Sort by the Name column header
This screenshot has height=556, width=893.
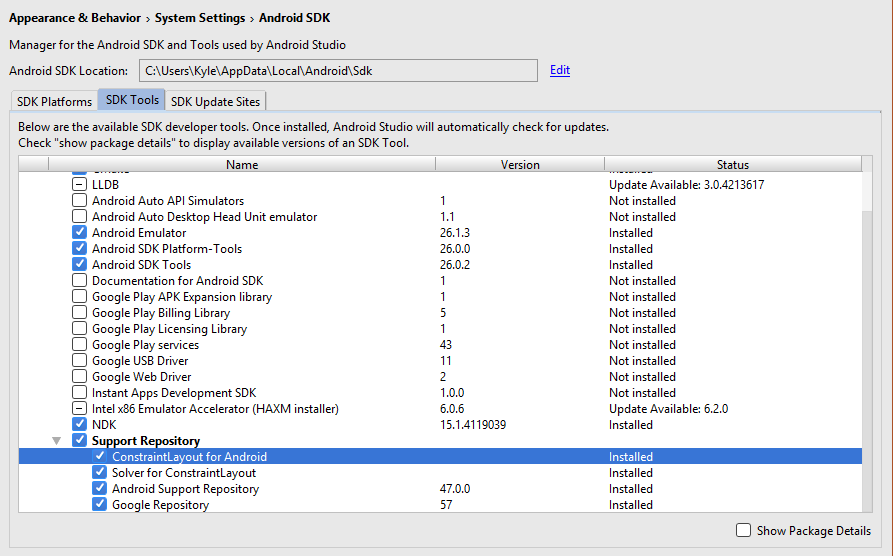(242, 165)
